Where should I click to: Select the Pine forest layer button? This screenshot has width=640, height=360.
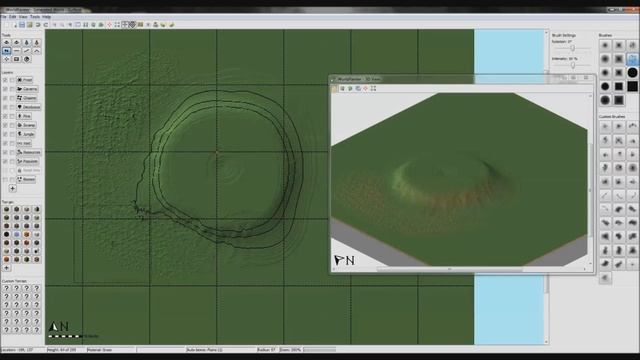click(24, 116)
